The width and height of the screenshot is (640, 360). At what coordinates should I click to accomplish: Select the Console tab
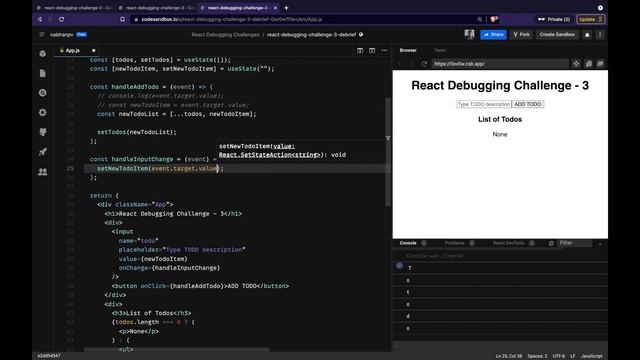click(408, 243)
